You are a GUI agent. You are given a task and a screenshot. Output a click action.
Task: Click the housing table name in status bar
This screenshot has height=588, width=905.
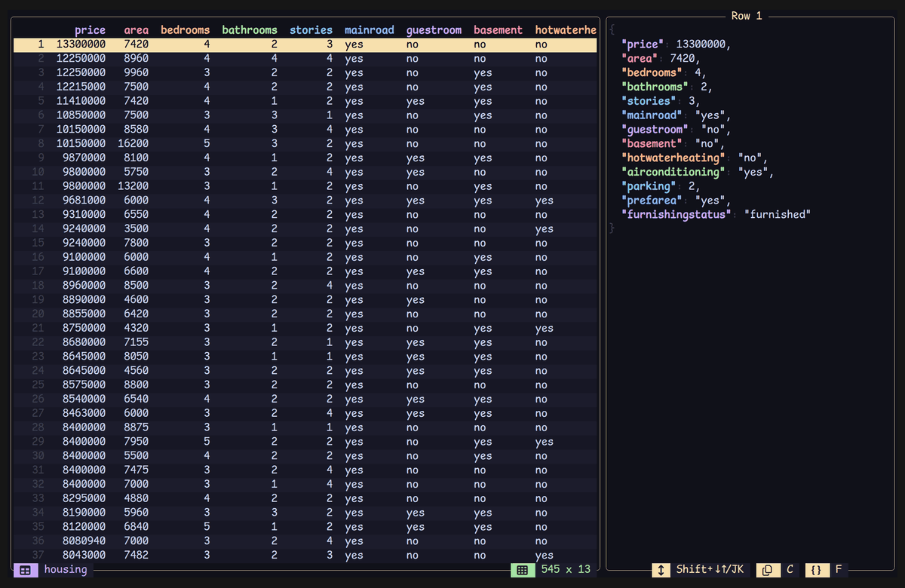pyautogui.click(x=66, y=570)
